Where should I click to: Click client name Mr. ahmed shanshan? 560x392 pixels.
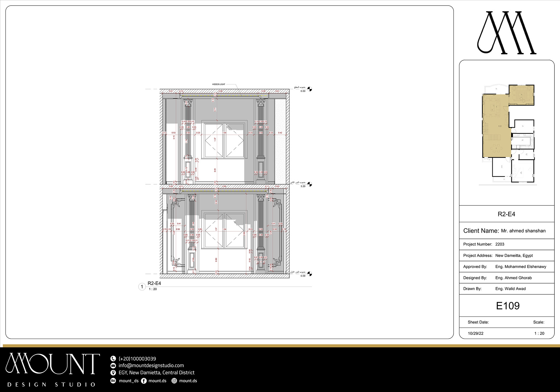pos(523,231)
